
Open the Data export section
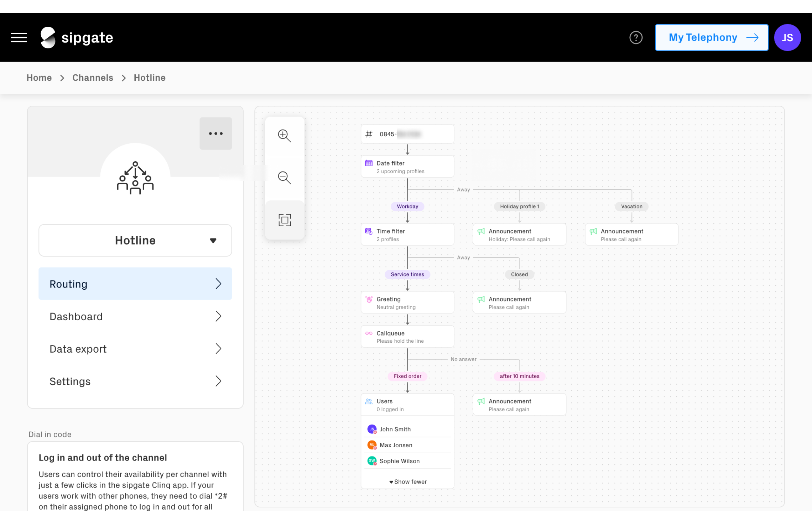135,348
